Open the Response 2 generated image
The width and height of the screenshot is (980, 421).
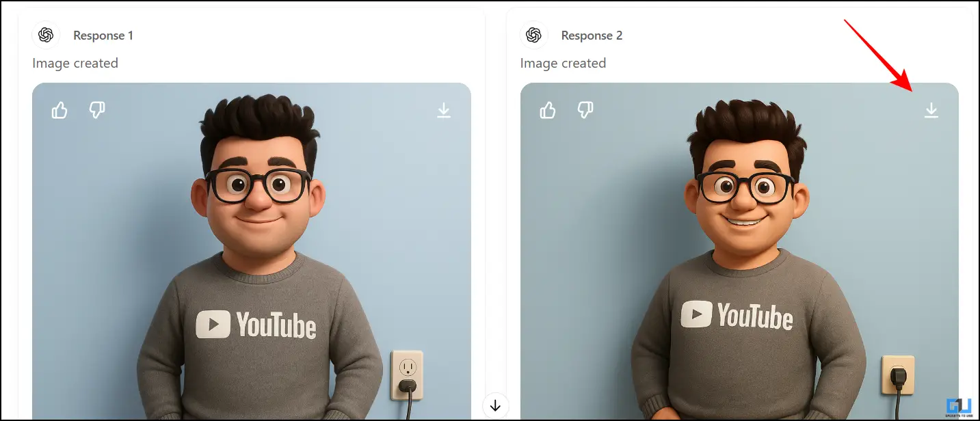[739, 251]
